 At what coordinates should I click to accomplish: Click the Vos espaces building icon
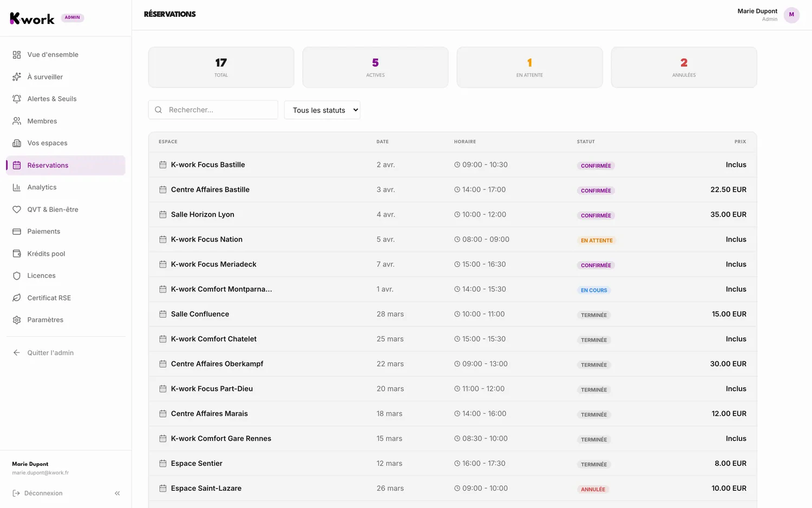(17, 143)
